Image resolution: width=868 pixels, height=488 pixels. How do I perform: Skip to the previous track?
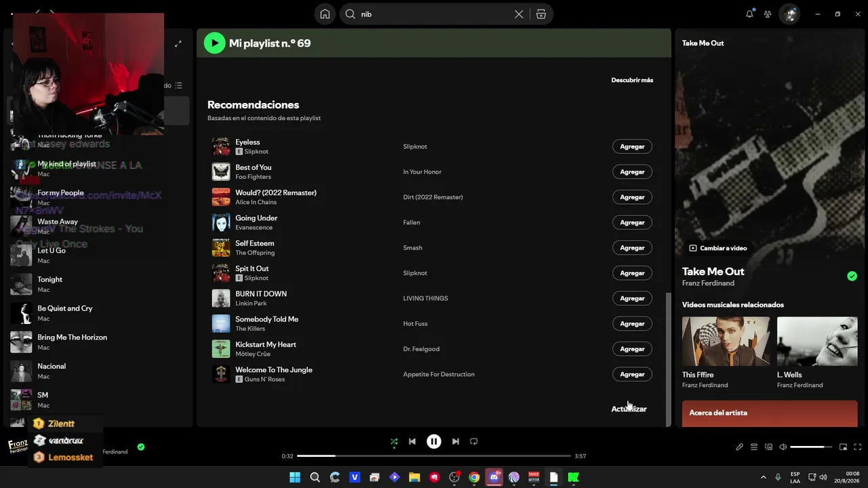[412, 441]
